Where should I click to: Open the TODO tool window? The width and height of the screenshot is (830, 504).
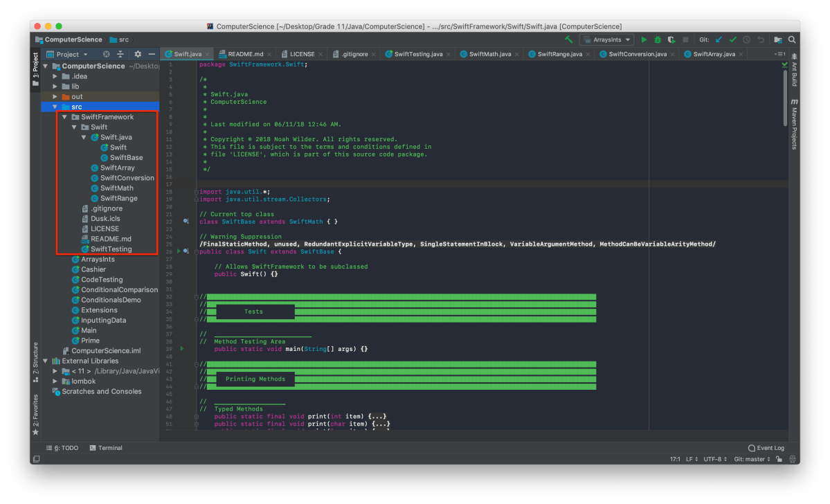point(62,448)
